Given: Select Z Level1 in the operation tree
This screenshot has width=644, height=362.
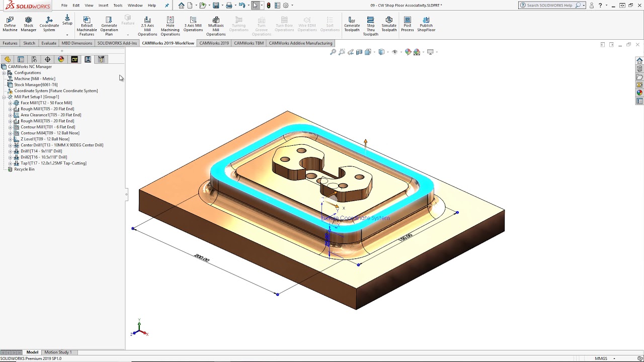Looking at the screenshot, I should pos(45,139).
